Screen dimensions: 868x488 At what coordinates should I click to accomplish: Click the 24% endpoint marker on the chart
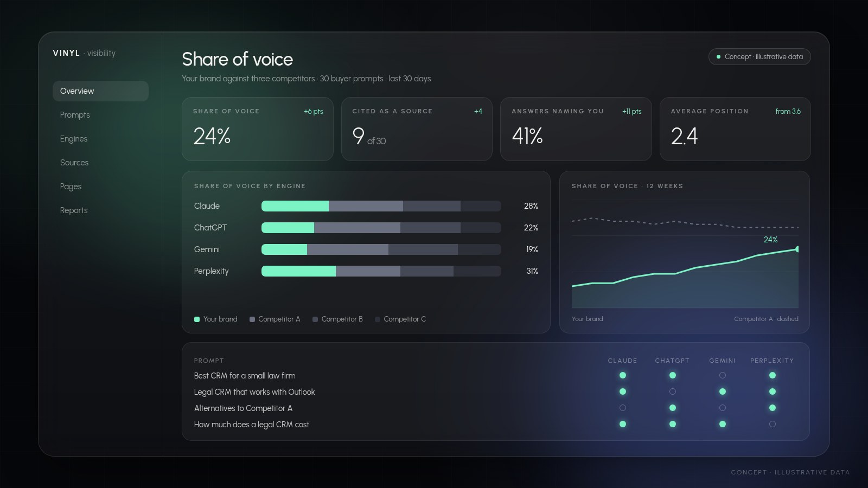pyautogui.click(x=797, y=249)
